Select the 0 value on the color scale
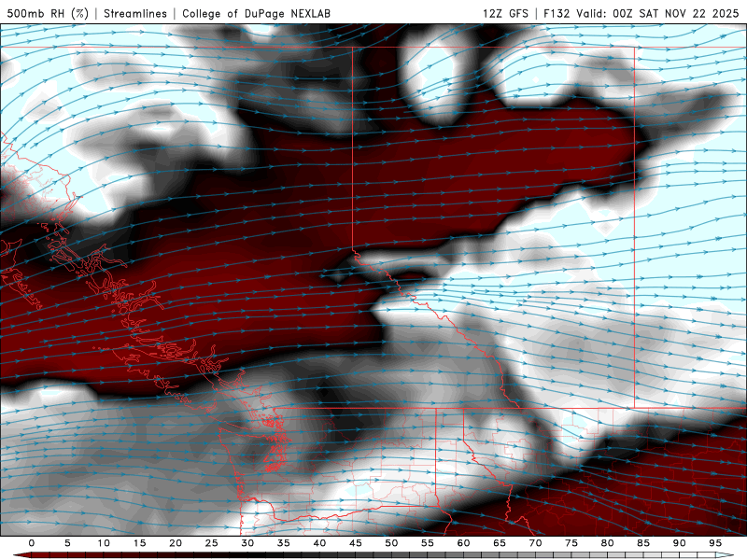This screenshot has height=560, width=747. (x=32, y=543)
